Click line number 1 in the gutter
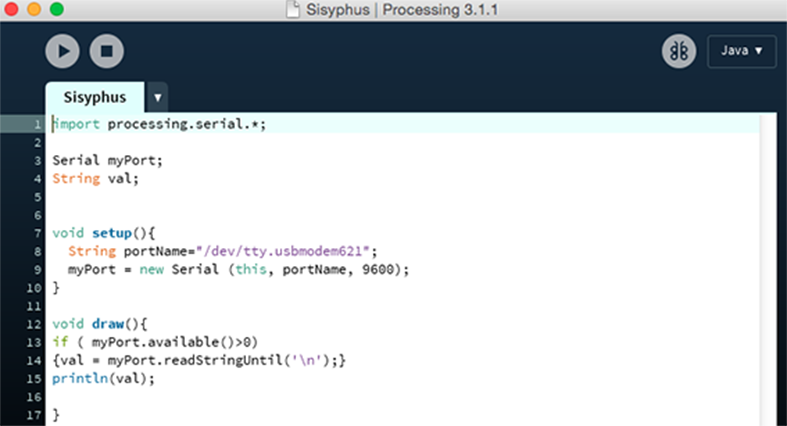Image resolution: width=787 pixels, height=426 pixels. click(38, 124)
